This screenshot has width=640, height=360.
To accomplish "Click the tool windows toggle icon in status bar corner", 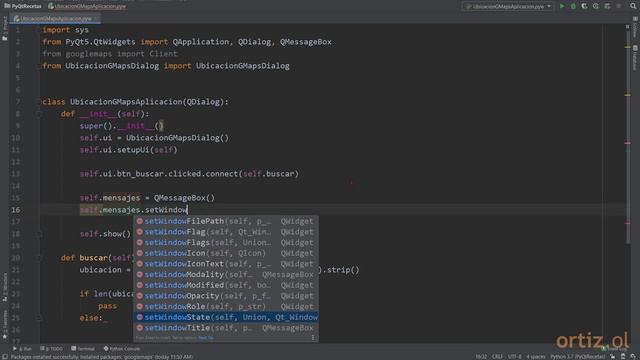I will click(x=4, y=357).
